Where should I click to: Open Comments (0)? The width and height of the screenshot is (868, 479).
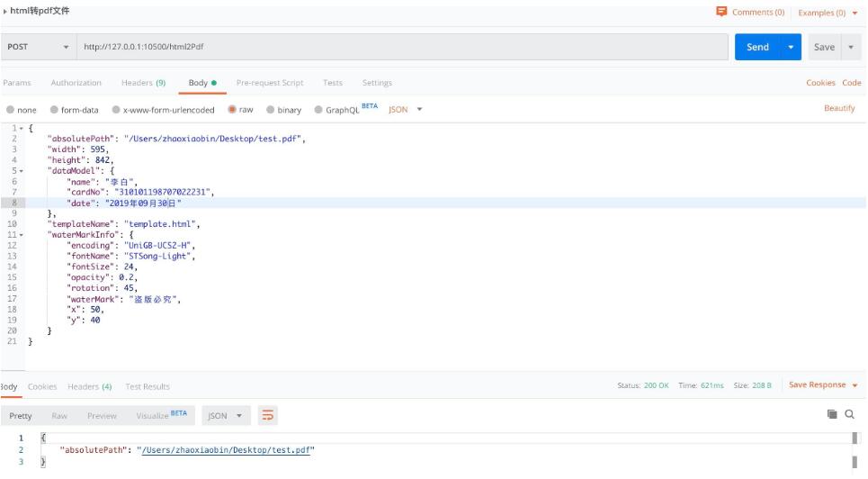[758, 13]
